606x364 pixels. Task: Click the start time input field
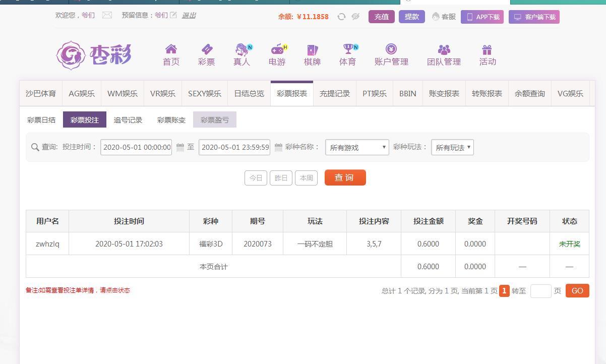pyautogui.click(x=136, y=147)
